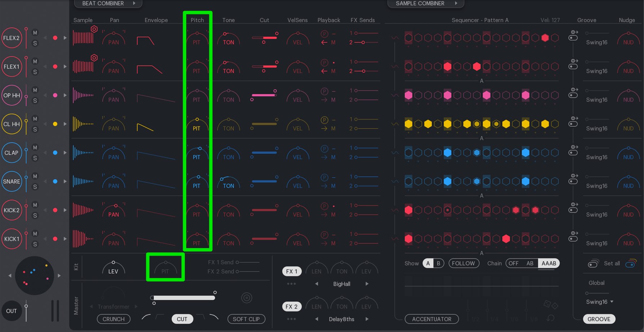Click the FLEX2 nudge knob
The height and width of the screenshot is (332, 644).
coord(629,38)
